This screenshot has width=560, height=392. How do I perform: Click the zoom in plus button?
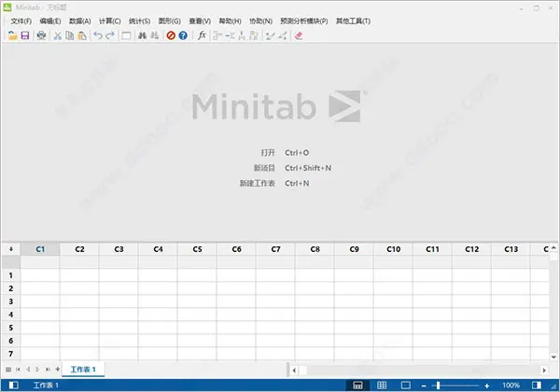[487, 385]
